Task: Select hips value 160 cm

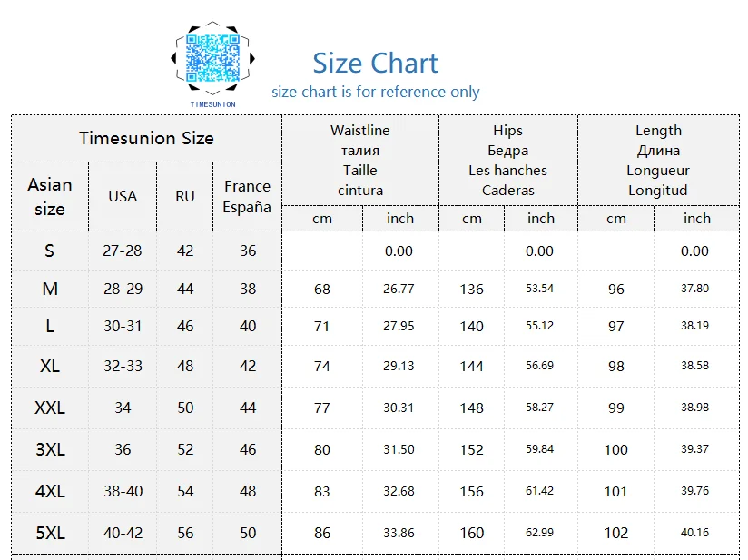Action: pyautogui.click(x=471, y=533)
